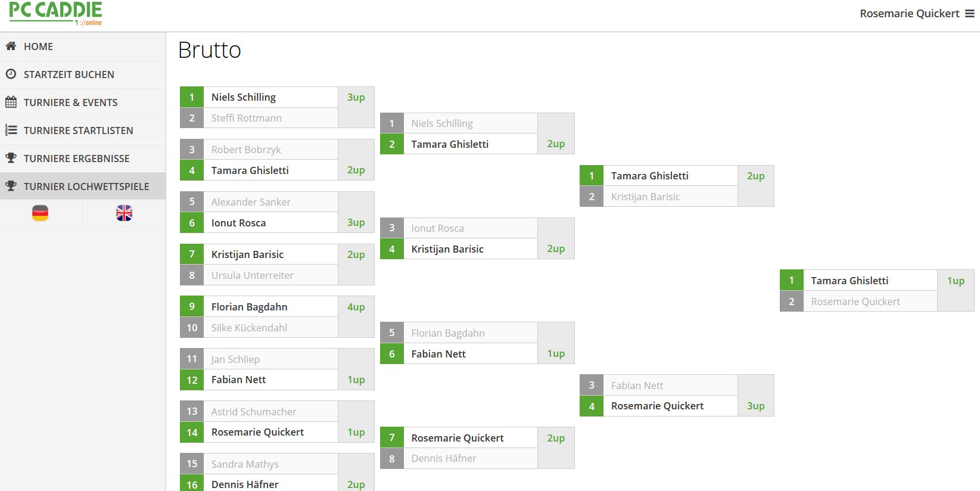The height and width of the screenshot is (491, 980).
Task: Click Niels Schilling in first round
Action: 244,97
